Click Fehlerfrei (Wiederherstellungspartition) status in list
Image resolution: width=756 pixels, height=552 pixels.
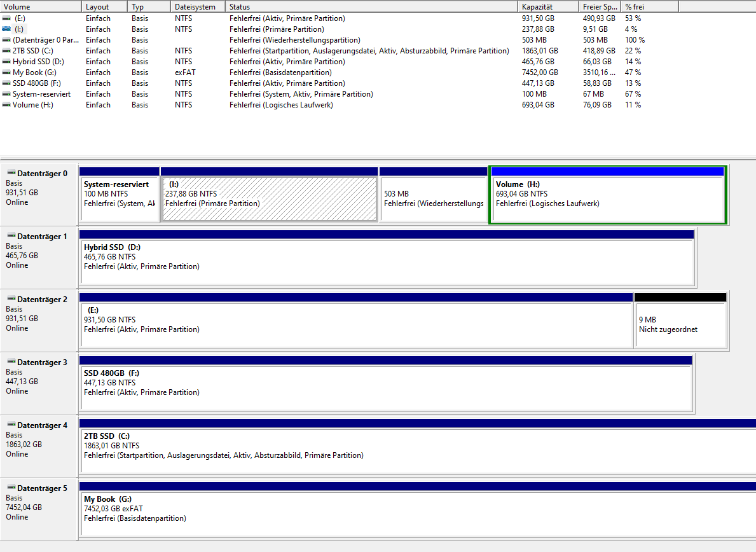point(294,40)
